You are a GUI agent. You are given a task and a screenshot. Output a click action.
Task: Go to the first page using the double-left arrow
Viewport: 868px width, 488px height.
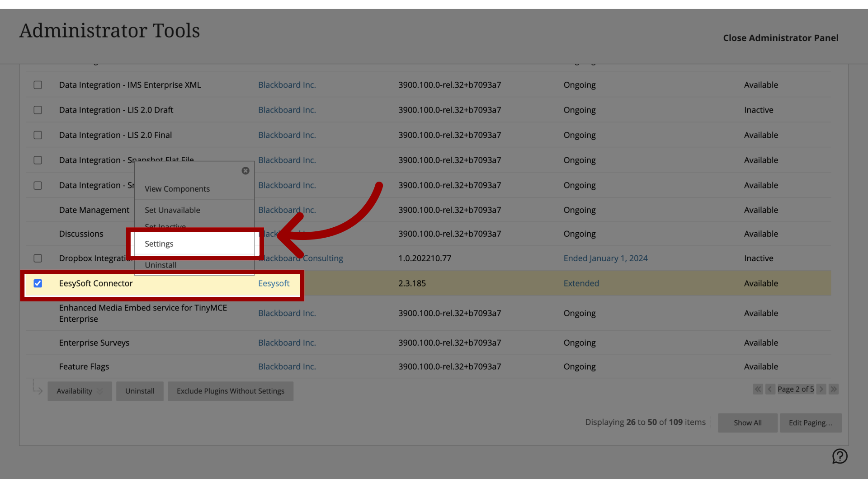click(758, 389)
